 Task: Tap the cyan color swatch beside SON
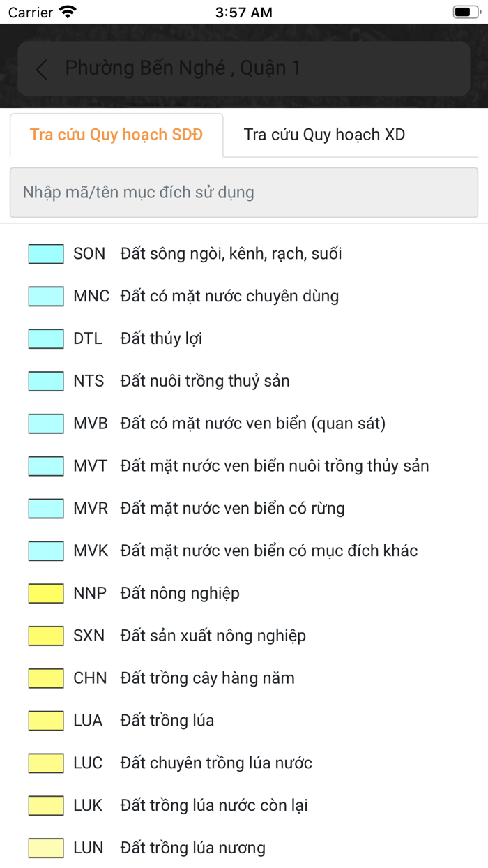tap(45, 253)
